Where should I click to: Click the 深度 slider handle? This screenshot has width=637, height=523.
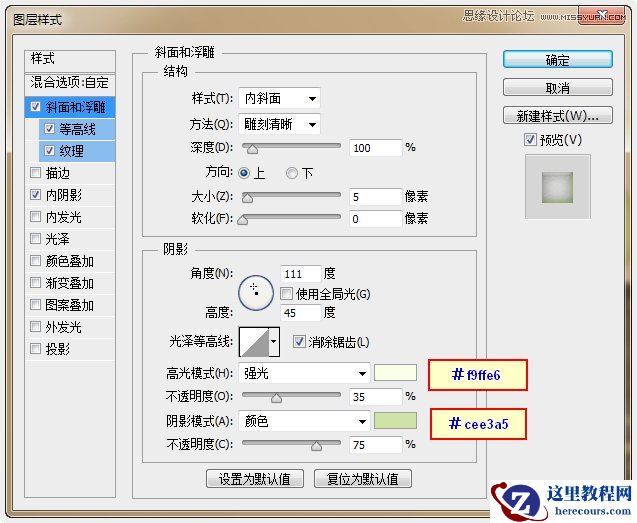coord(252,149)
